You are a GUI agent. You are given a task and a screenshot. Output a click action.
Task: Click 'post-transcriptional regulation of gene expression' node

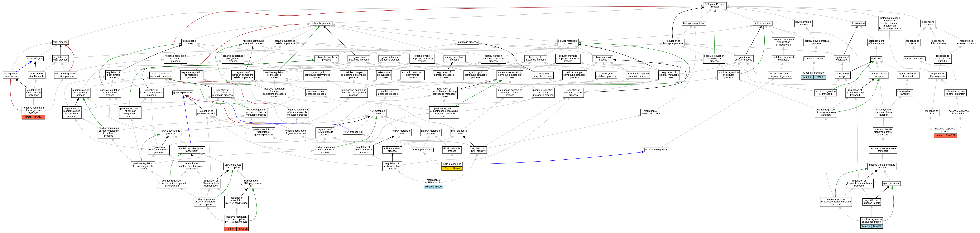click(x=264, y=132)
